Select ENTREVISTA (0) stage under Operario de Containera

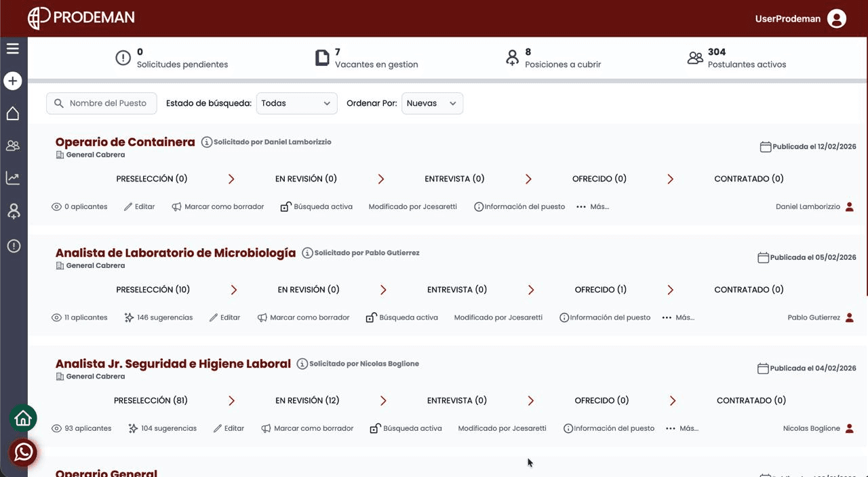click(x=454, y=179)
